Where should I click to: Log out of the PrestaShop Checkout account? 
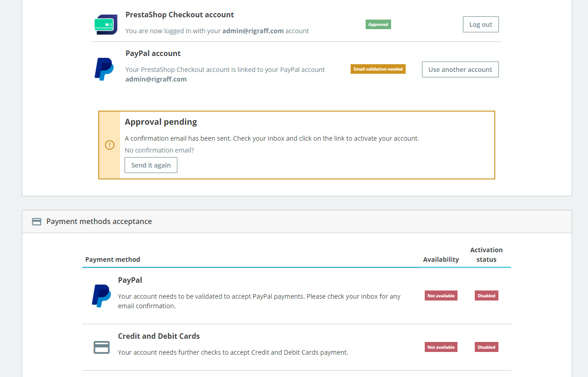(x=481, y=25)
